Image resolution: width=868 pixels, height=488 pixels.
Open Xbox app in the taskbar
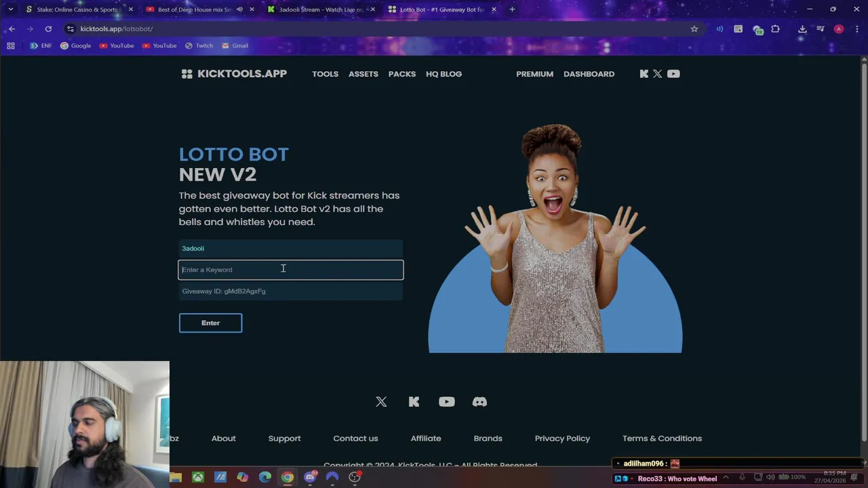tap(198, 477)
